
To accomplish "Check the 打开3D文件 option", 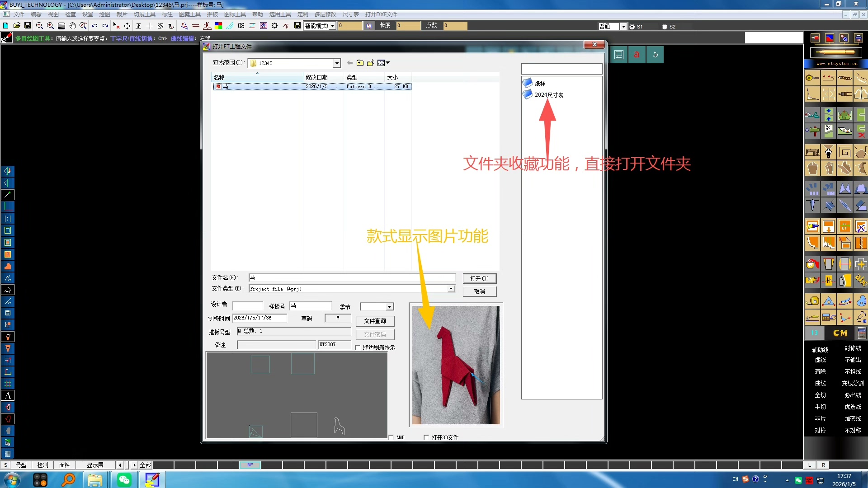I will pos(426,437).
